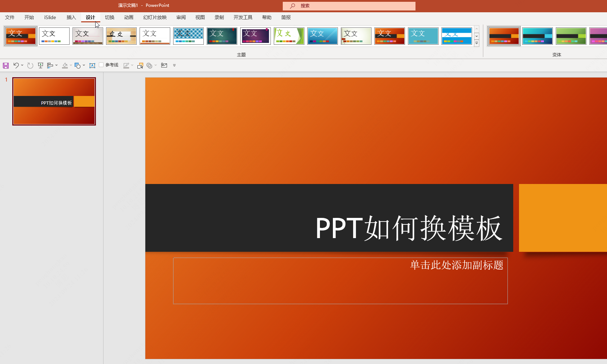Click the Redo icon
607x364 pixels.
click(30, 65)
